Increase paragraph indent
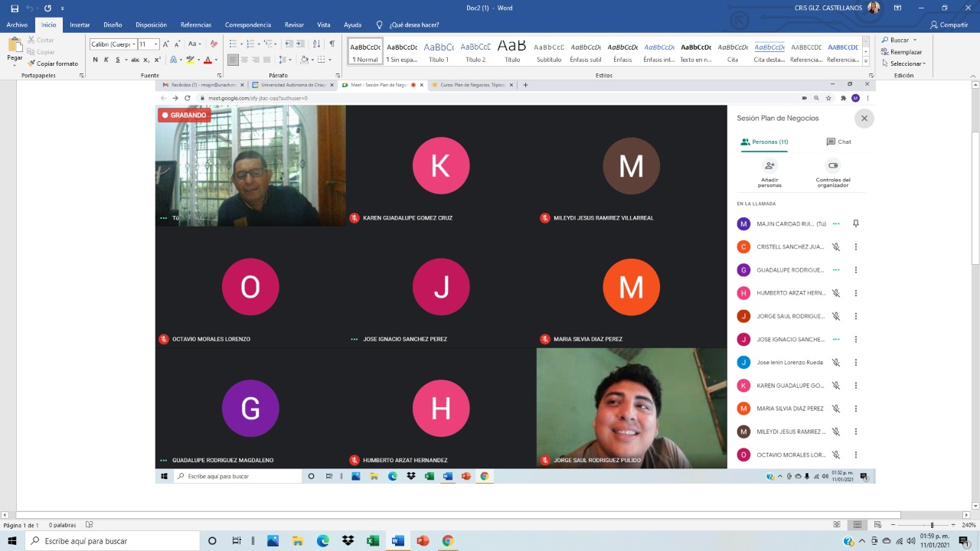 coord(299,44)
